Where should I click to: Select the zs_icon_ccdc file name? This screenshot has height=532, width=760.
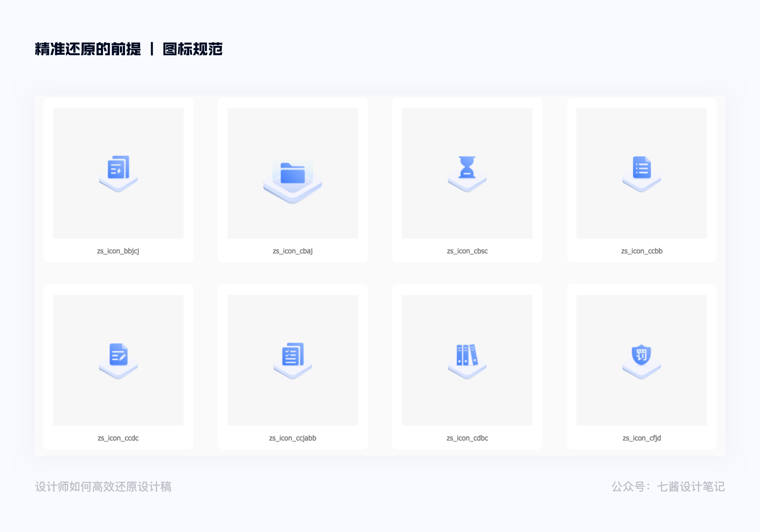coord(118,438)
